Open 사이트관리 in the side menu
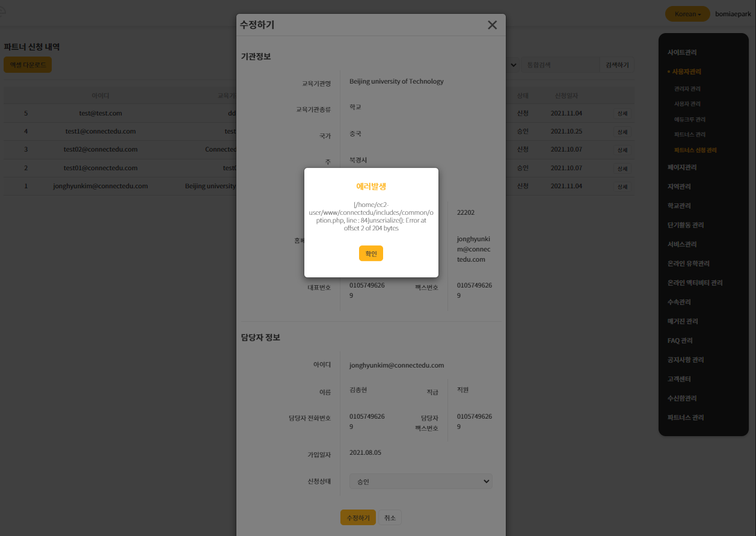This screenshot has width=756, height=536. pyautogui.click(x=682, y=52)
